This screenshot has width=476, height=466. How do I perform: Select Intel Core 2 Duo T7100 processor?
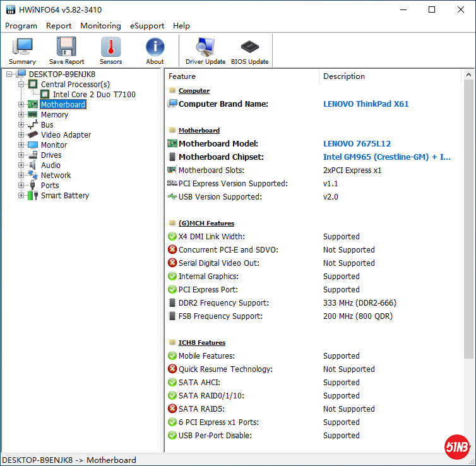click(94, 95)
